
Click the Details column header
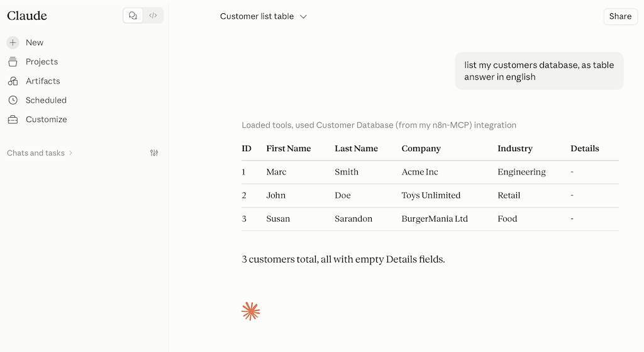(x=584, y=149)
